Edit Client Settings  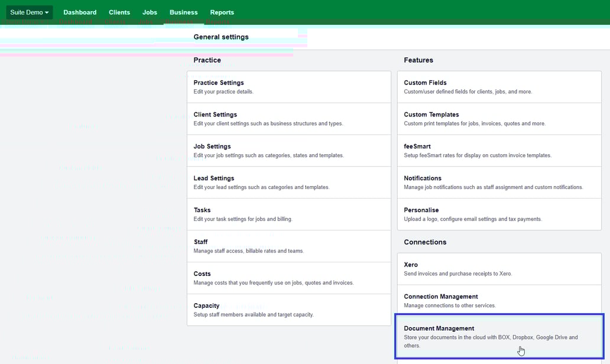click(x=288, y=119)
